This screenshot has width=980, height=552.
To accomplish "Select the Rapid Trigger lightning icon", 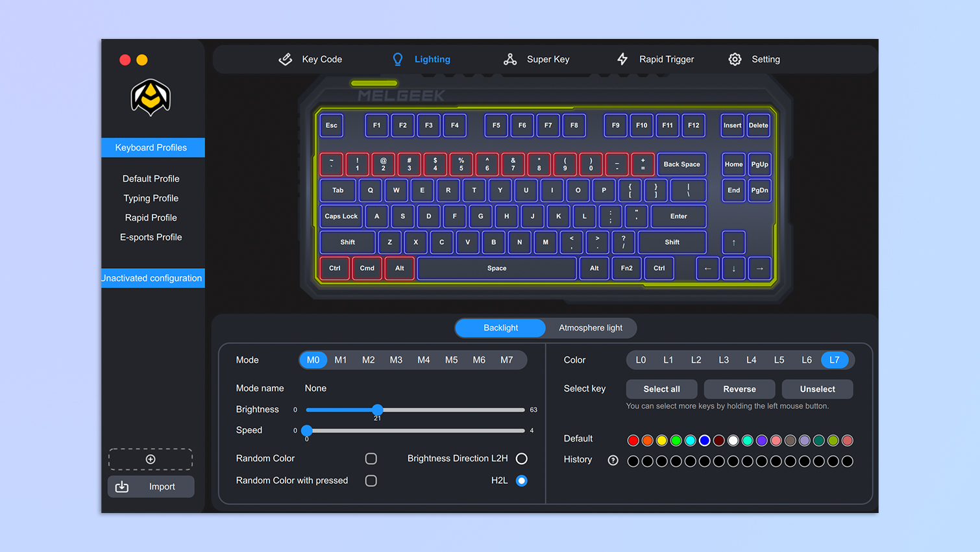I will pyautogui.click(x=622, y=59).
